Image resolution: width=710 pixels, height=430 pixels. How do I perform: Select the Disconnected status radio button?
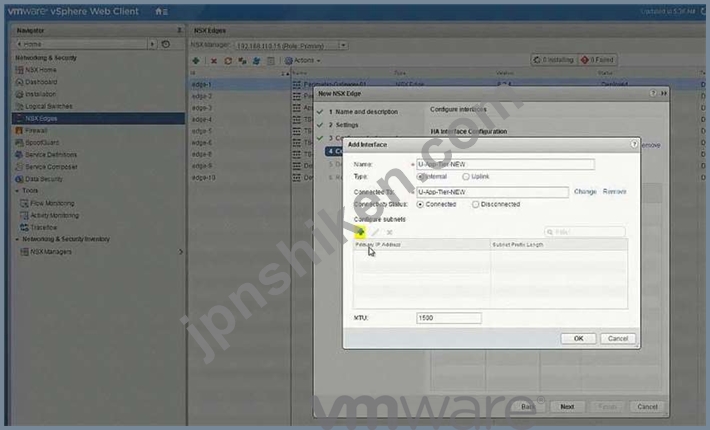pyautogui.click(x=475, y=205)
